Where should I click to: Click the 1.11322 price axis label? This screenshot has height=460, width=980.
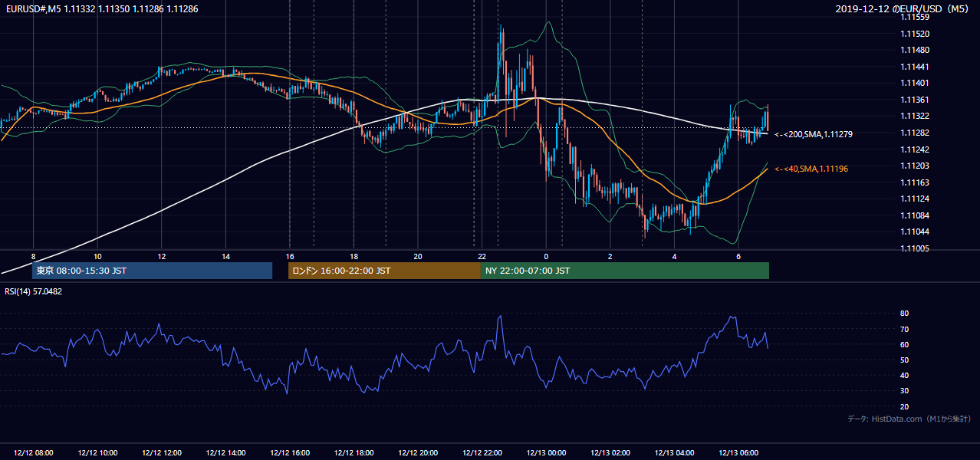[x=916, y=116]
